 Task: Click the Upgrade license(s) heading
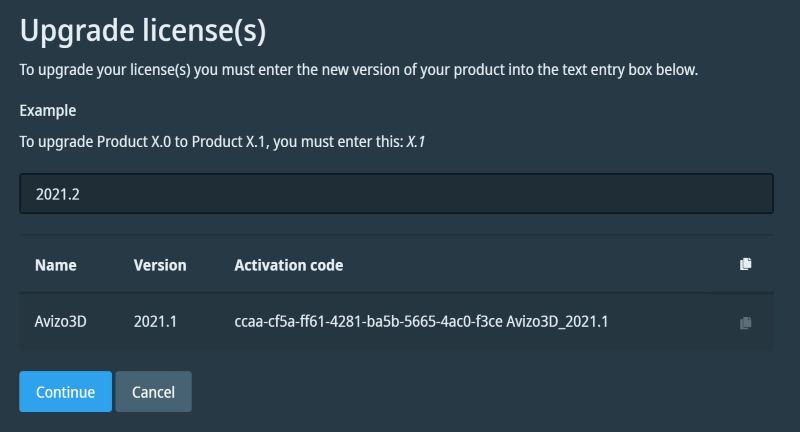pos(143,31)
